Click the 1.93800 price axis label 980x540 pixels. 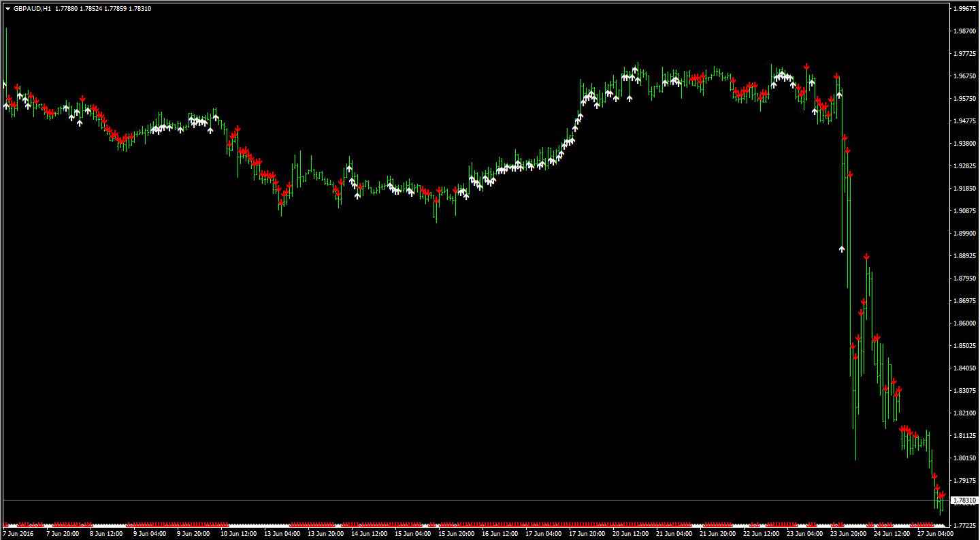tap(965, 144)
